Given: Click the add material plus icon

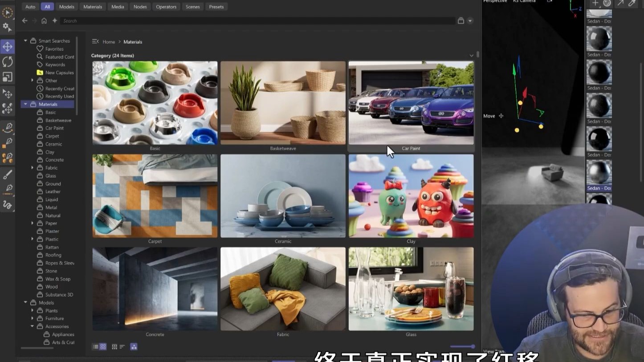Looking at the screenshot, I should [x=595, y=3].
